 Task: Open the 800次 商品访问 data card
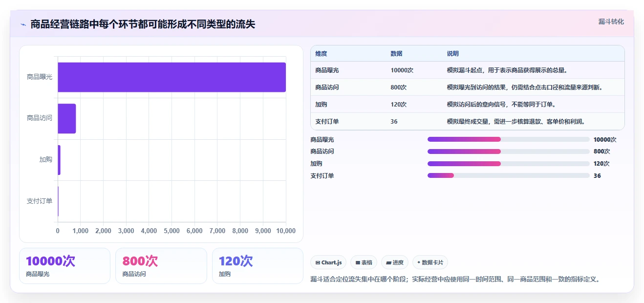tap(161, 266)
